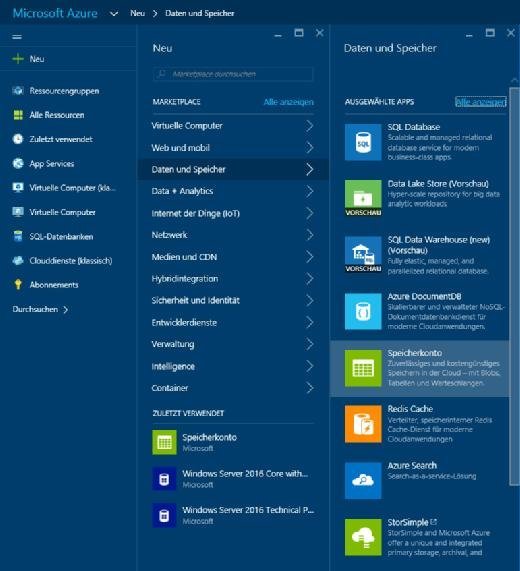Expand Web und mobil category chevron

[310, 147]
